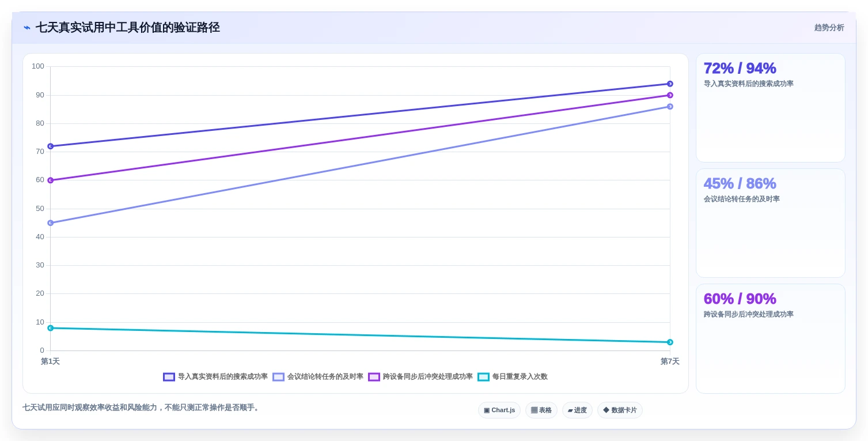Click the cyan data point on day 7
This screenshot has height=441, width=868.
click(670, 342)
